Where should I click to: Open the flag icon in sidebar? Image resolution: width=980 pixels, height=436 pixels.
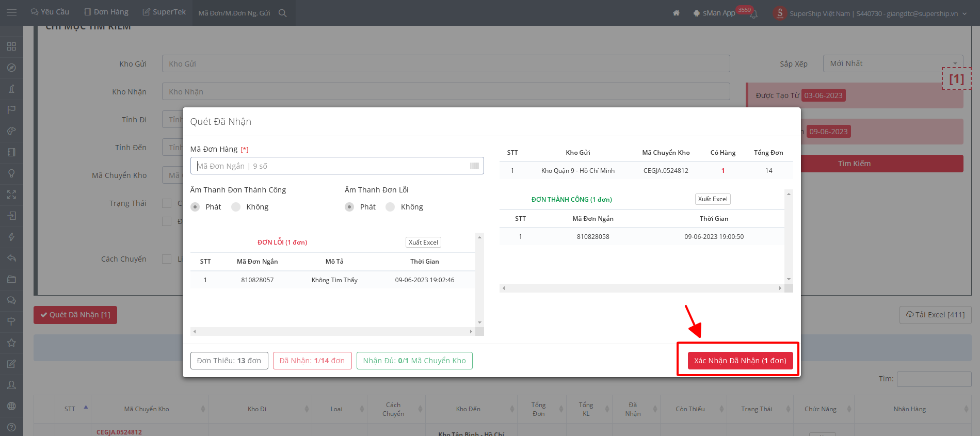pyautogui.click(x=11, y=110)
